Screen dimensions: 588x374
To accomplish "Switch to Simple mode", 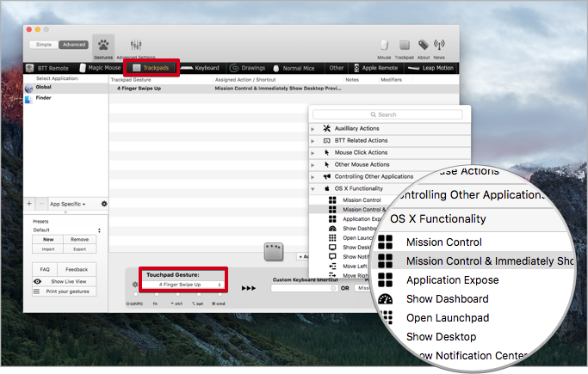I will pos(44,45).
